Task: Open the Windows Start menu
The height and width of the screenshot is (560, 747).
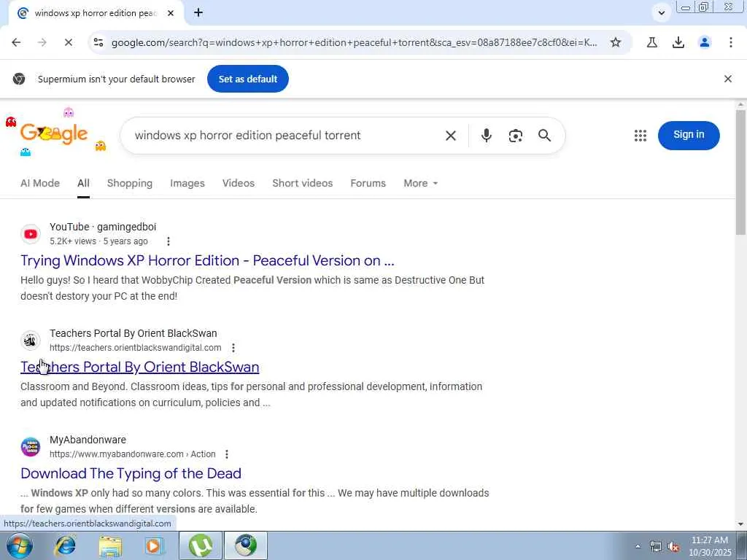Action: pyautogui.click(x=19, y=545)
